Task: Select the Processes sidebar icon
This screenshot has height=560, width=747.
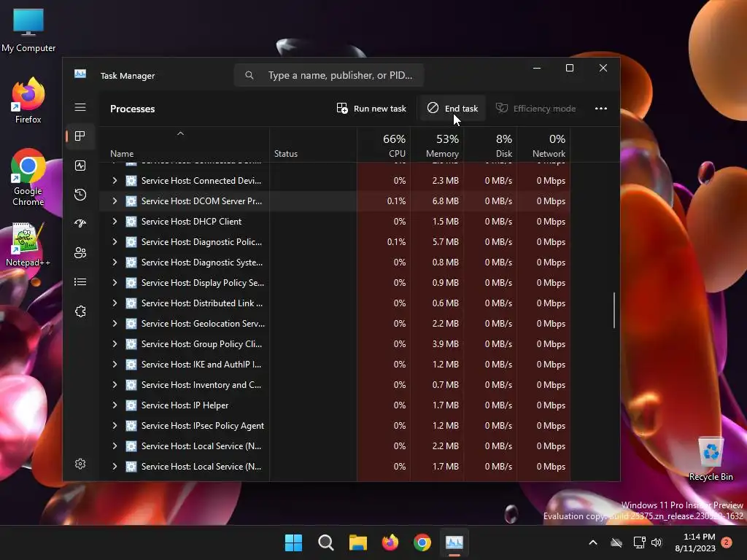Action: (x=80, y=136)
